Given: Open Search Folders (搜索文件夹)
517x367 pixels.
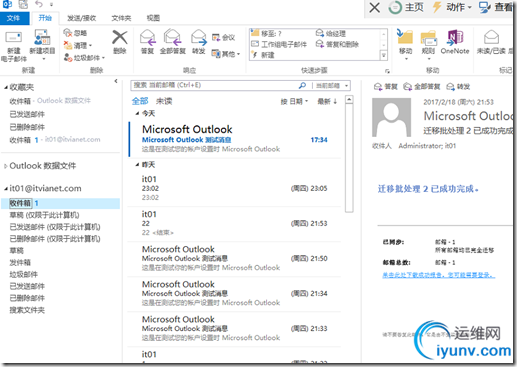Looking at the screenshot, I should pyautogui.click(x=27, y=310).
